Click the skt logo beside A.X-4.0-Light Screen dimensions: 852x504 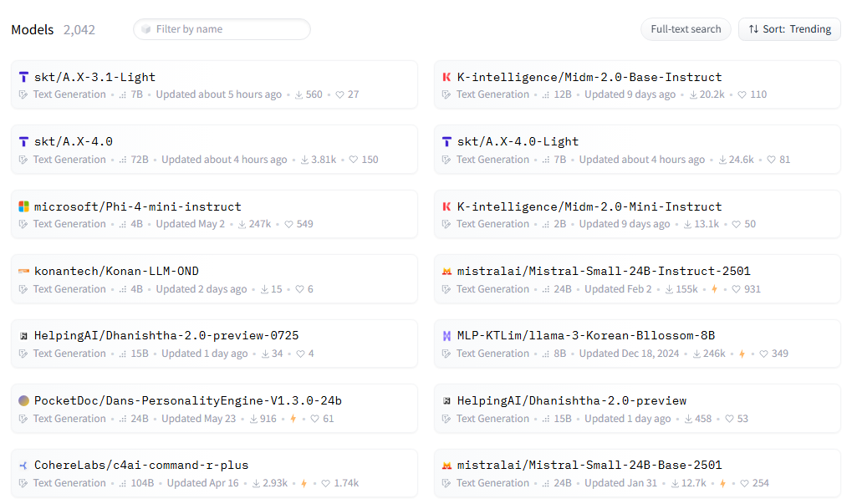point(446,142)
